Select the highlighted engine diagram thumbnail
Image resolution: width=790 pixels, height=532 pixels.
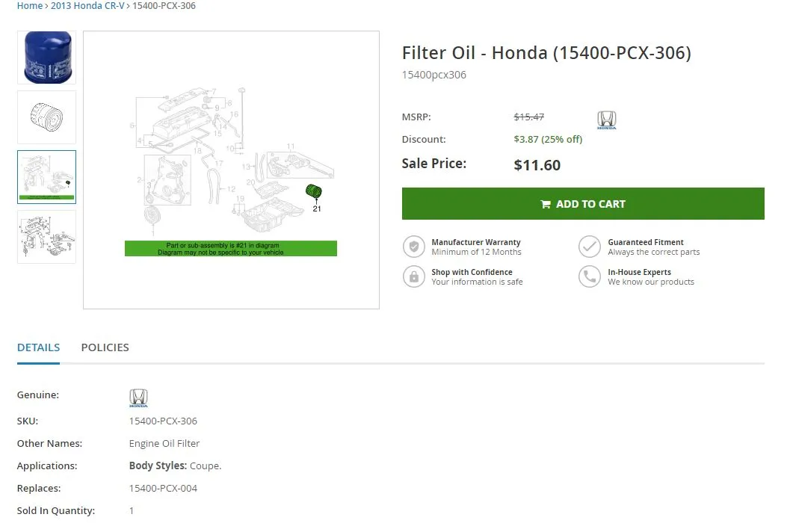click(x=46, y=177)
